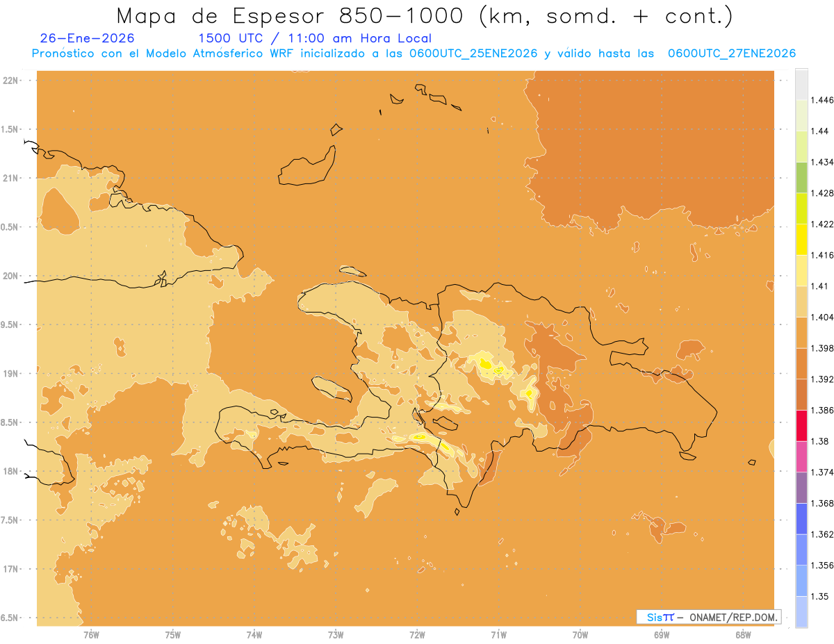The height and width of the screenshot is (644, 834).
Task: Click the bright yellow swatch between 1.422 and 1.416
Action: [x=801, y=240]
